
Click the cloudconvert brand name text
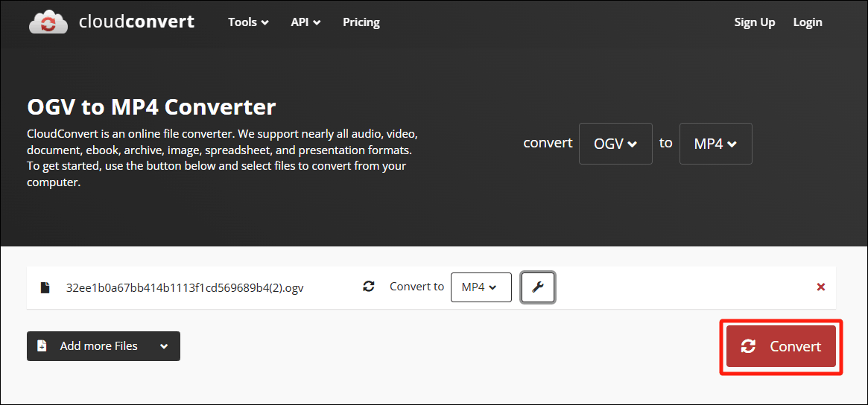click(137, 22)
